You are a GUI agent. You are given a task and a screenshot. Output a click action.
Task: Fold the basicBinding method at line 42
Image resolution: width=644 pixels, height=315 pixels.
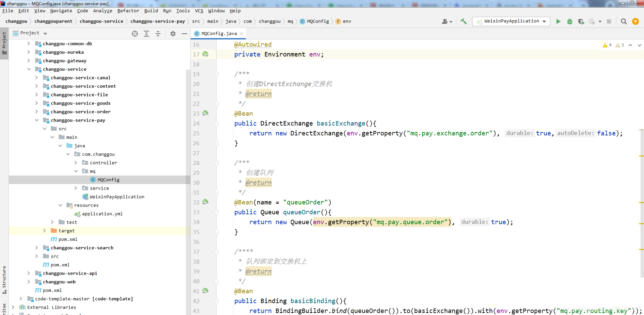click(x=216, y=301)
